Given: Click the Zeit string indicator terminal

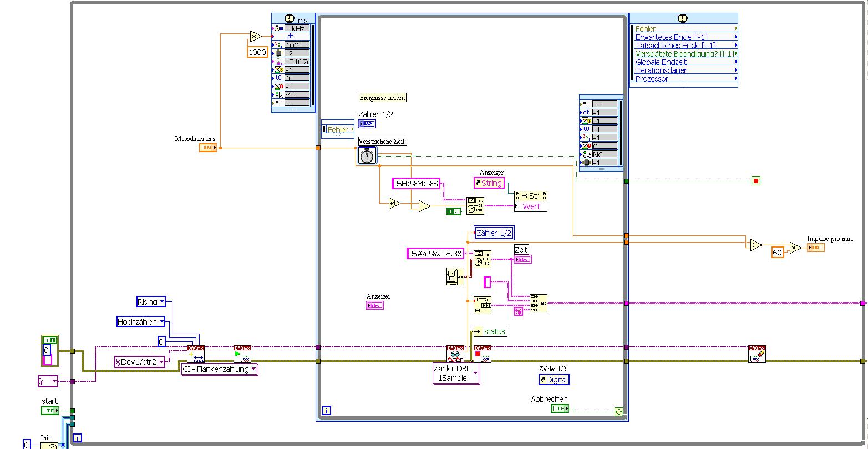Looking at the screenshot, I should pos(522,259).
